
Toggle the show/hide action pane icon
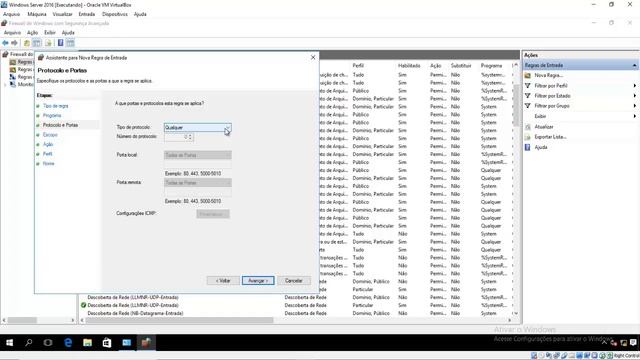click(70, 43)
